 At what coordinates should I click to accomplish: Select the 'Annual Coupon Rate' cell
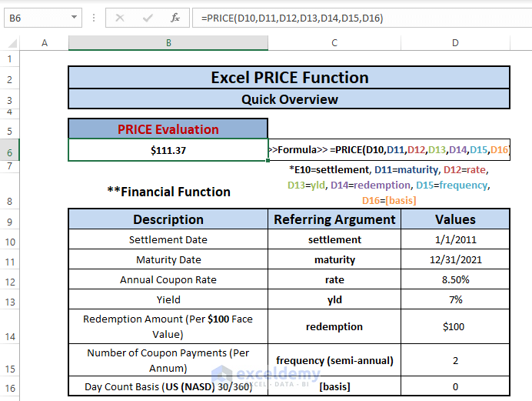168,279
